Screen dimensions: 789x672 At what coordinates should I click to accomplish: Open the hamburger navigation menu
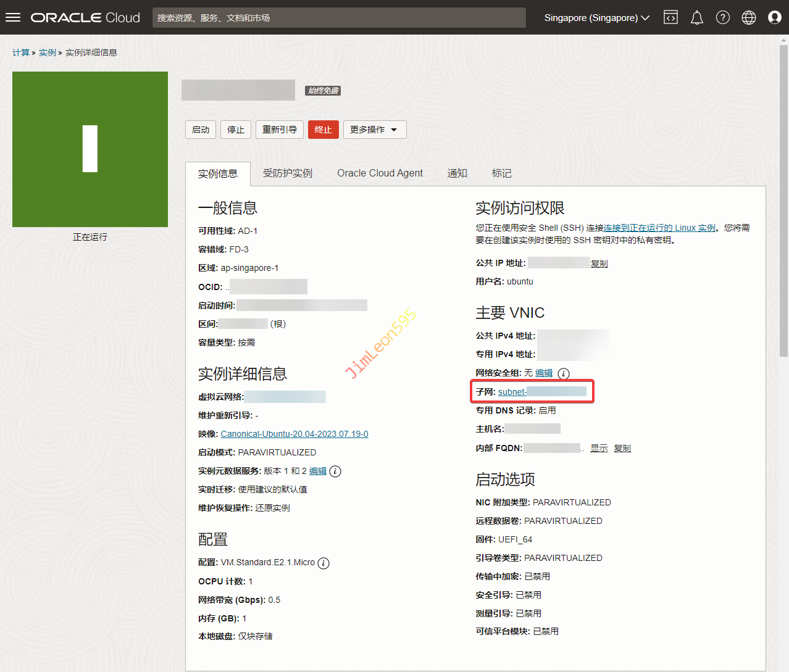(13, 18)
